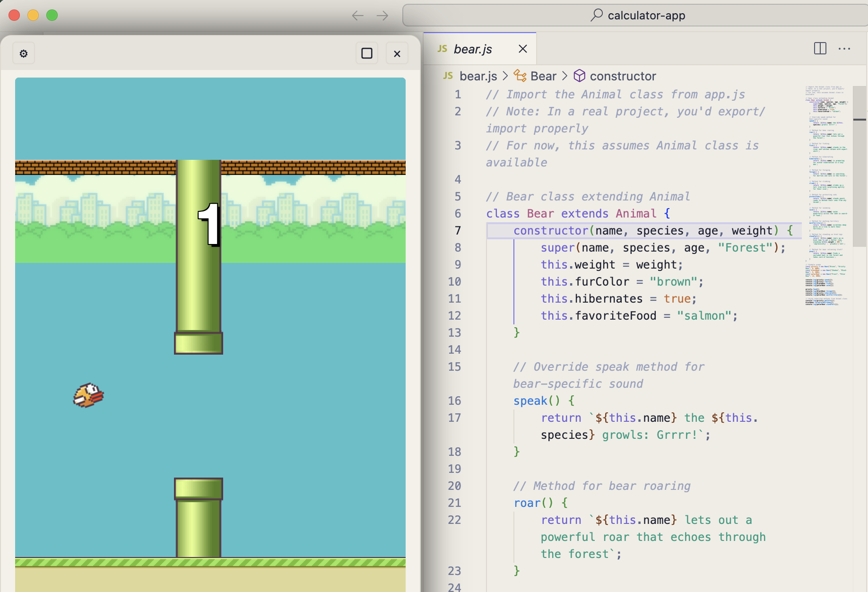Click the JS icon on bear.js tab
868x592 pixels.
pos(443,48)
